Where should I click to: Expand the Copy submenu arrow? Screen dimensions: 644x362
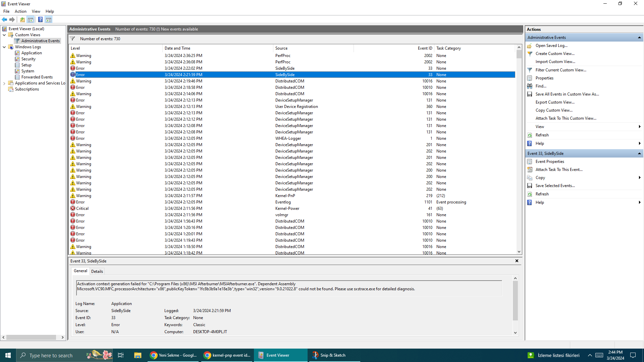tap(640, 178)
